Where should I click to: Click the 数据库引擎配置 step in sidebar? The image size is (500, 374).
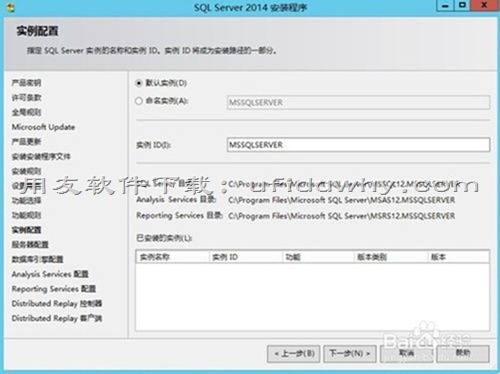[x=37, y=259]
